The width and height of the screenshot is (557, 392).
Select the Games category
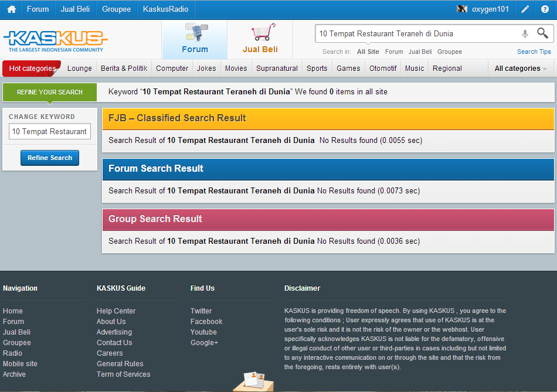coord(348,69)
